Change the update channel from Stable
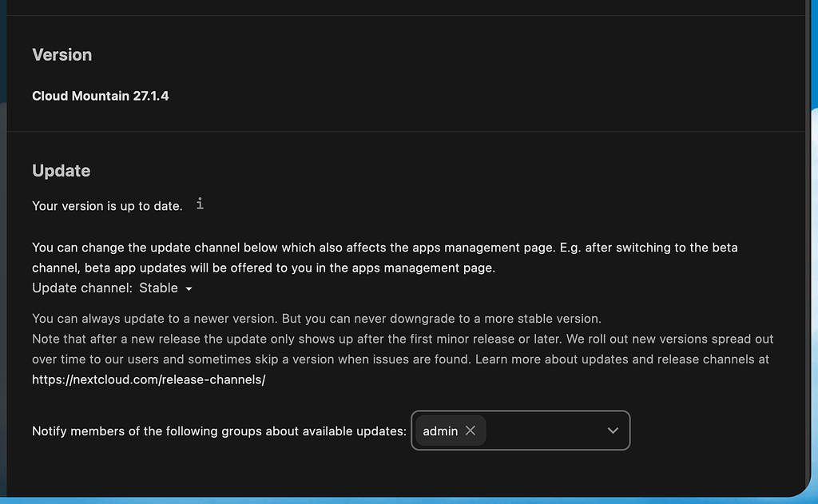Screen dimensions: 818x504 [165, 288]
